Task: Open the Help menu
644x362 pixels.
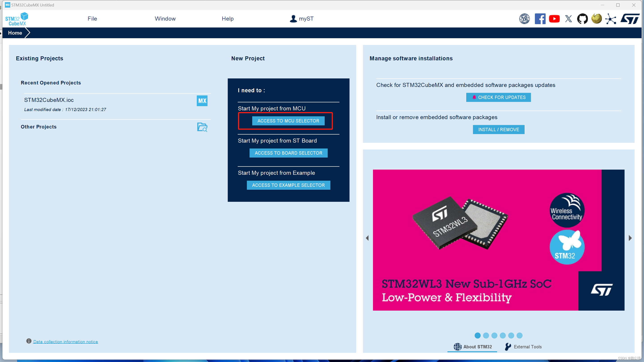Action: (x=227, y=19)
